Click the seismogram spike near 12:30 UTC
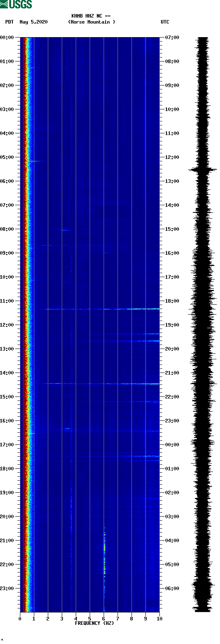Image resolution: width=220 pixels, height=644 pixels. (203, 170)
